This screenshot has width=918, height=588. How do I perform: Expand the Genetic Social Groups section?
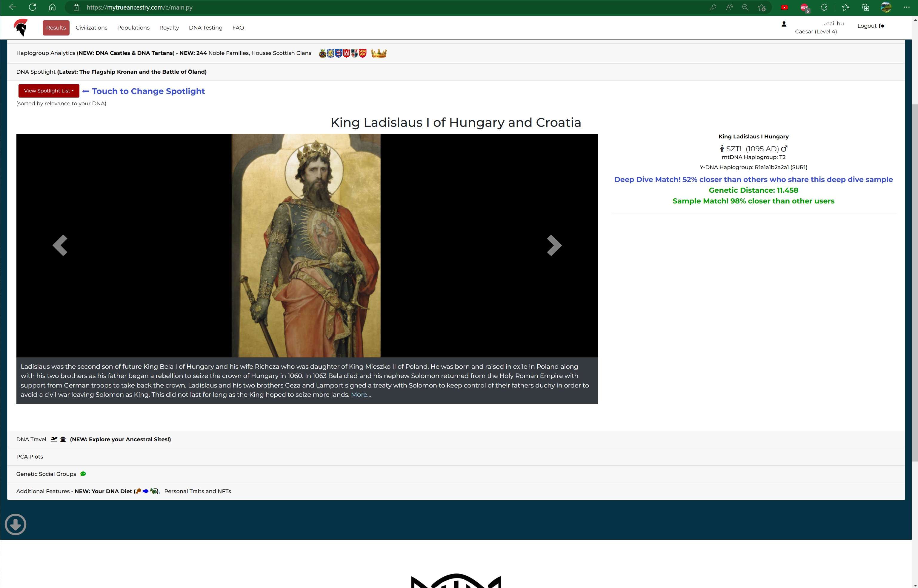click(456, 474)
